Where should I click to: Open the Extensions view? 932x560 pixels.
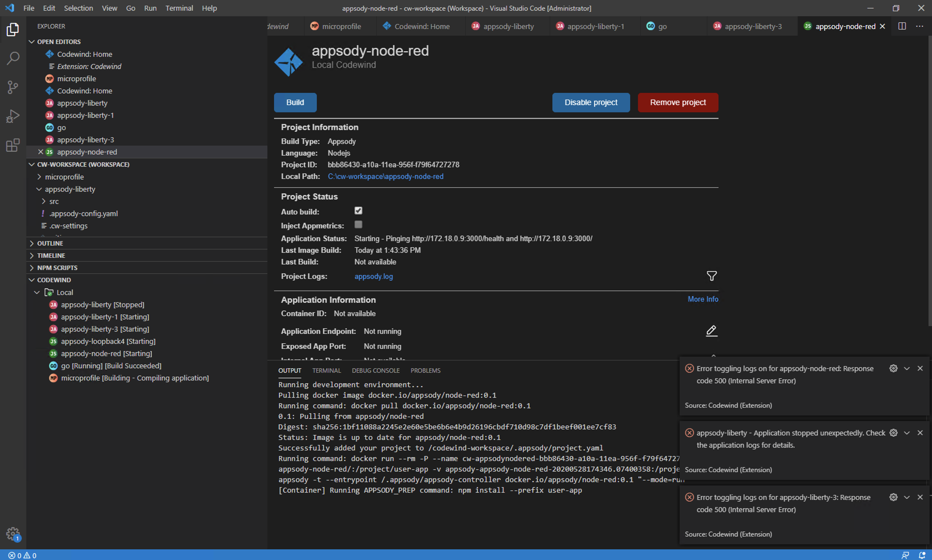click(13, 145)
